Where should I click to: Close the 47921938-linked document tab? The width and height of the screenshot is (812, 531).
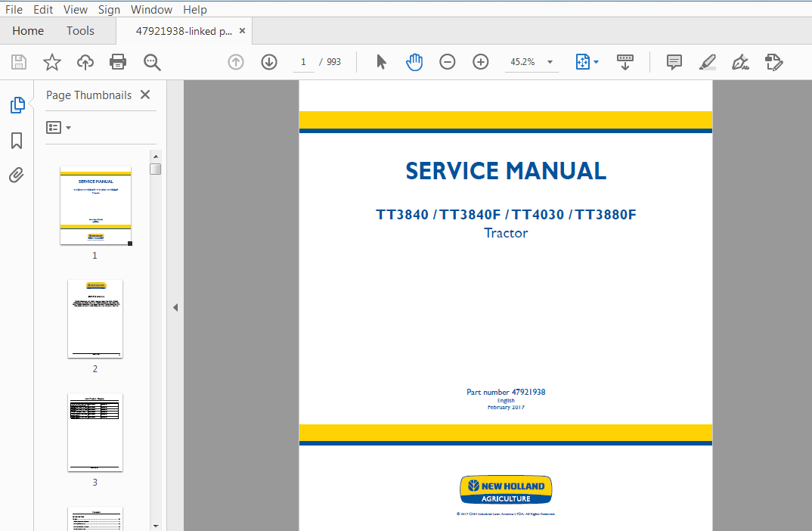coord(242,31)
